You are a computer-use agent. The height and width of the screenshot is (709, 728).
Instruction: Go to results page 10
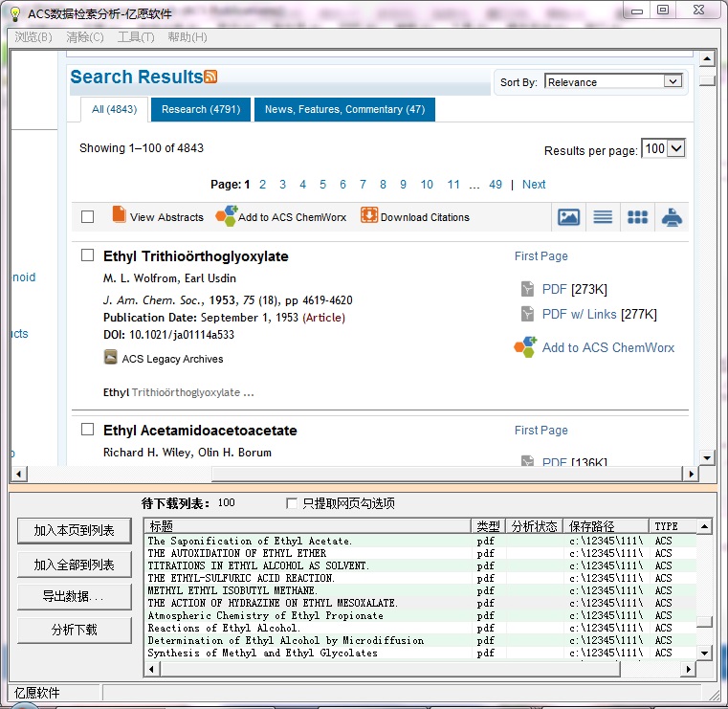427,185
